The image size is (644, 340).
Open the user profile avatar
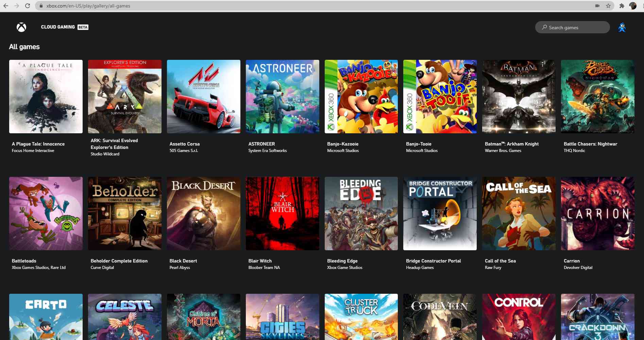[x=622, y=27]
